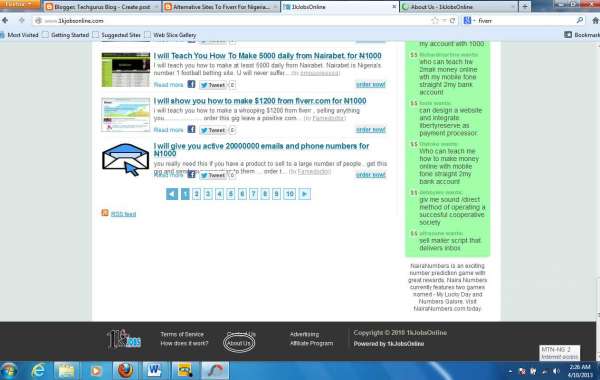Close the 1kJobsOnline tab
Screen dimensions: 600x380
(x=394, y=7)
